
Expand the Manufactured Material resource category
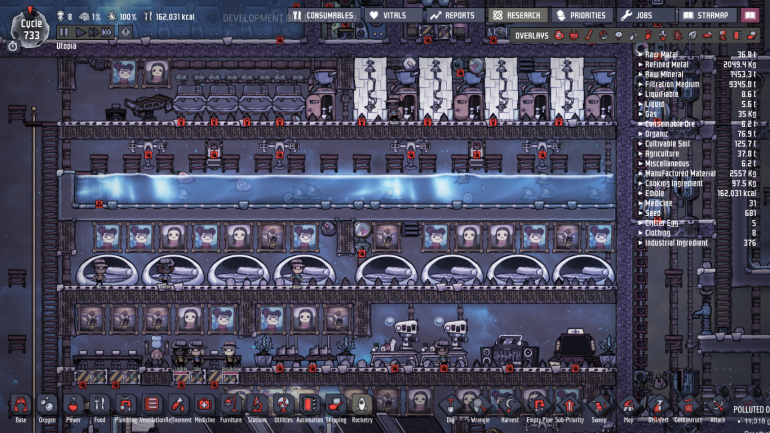[697, 173]
